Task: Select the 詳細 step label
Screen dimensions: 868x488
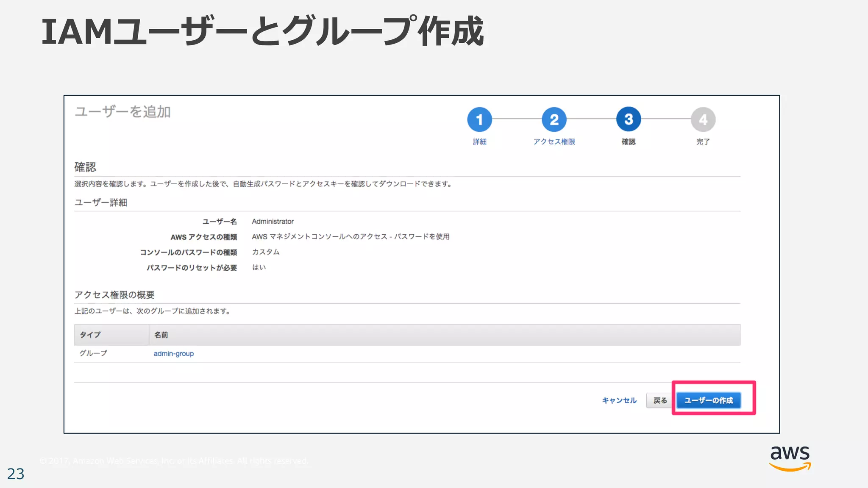Action: pyautogui.click(x=479, y=141)
